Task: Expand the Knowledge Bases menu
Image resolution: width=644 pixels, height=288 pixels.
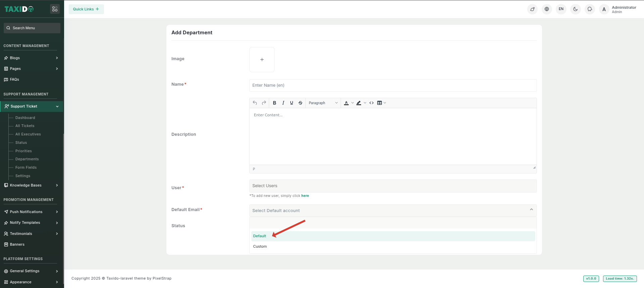Action: pyautogui.click(x=31, y=185)
